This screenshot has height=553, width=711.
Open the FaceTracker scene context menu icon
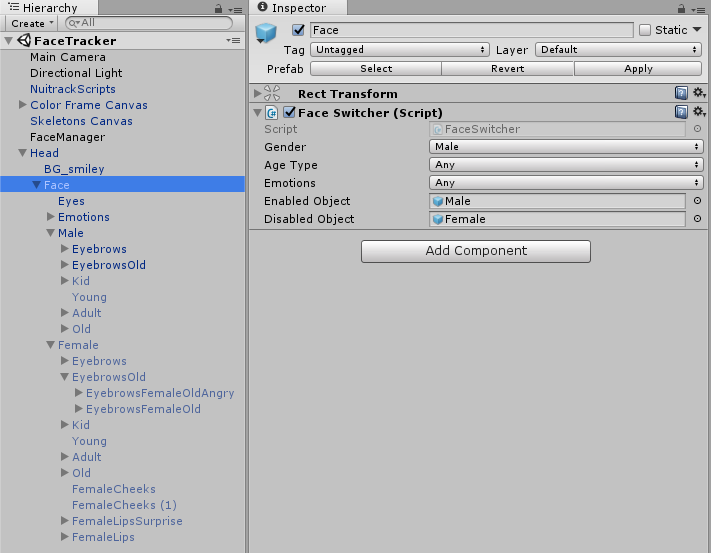tap(234, 40)
